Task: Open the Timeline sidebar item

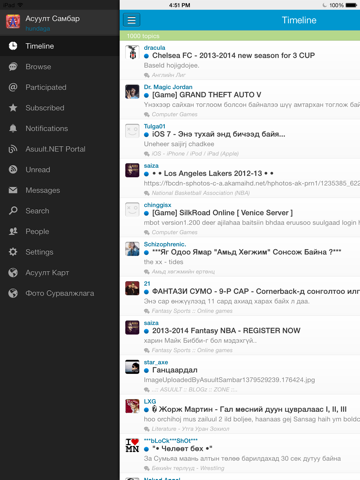Action: [x=60, y=46]
